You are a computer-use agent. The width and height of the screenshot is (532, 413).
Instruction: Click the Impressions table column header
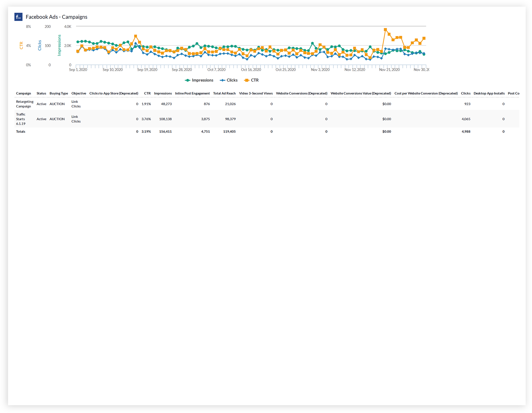[x=163, y=93]
